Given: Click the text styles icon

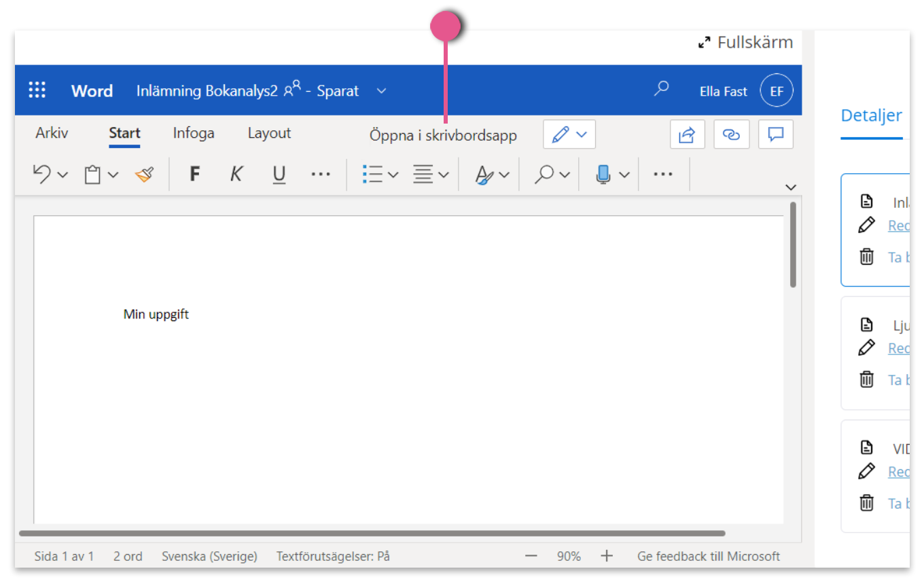Looking at the screenshot, I should 484,174.
